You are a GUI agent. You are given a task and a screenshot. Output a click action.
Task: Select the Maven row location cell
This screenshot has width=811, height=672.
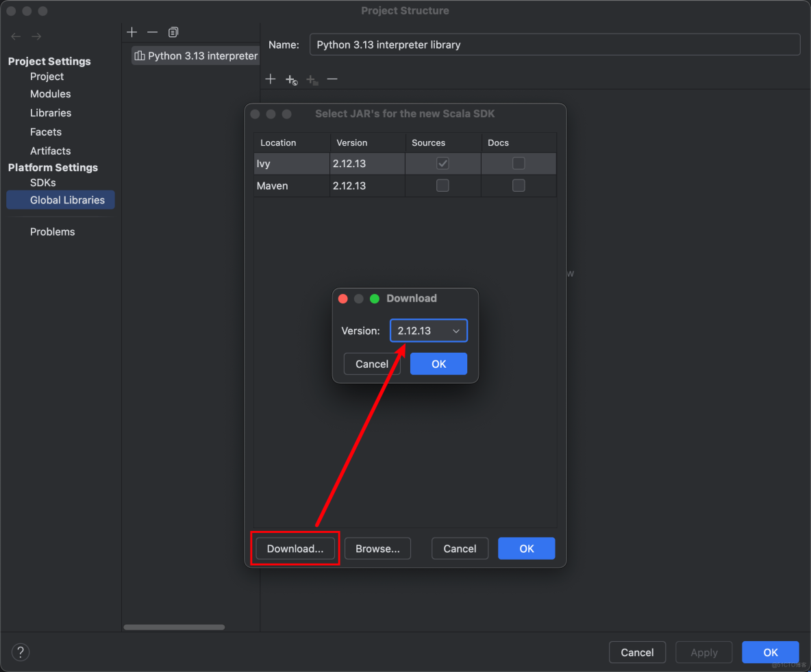click(x=292, y=186)
